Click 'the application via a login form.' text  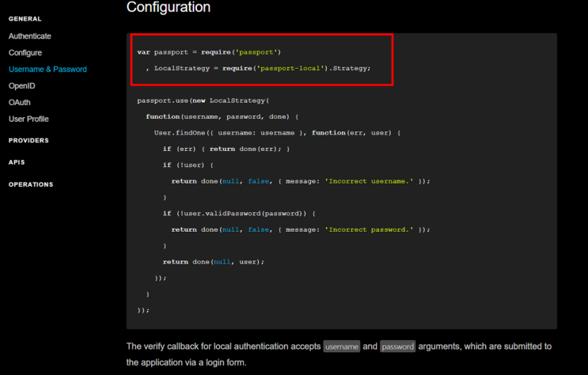pyautogui.click(x=187, y=362)
